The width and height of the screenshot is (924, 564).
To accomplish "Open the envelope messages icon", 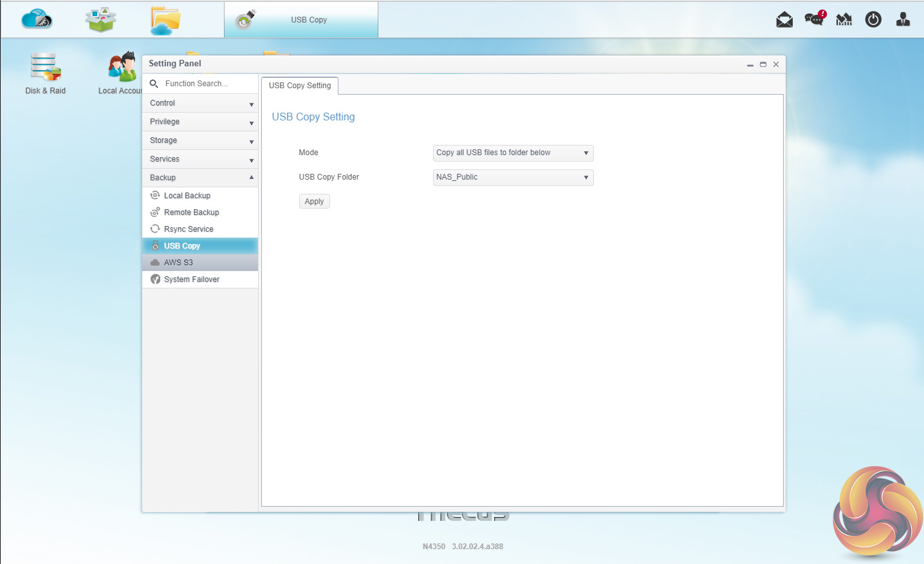I will pos(784,20).
